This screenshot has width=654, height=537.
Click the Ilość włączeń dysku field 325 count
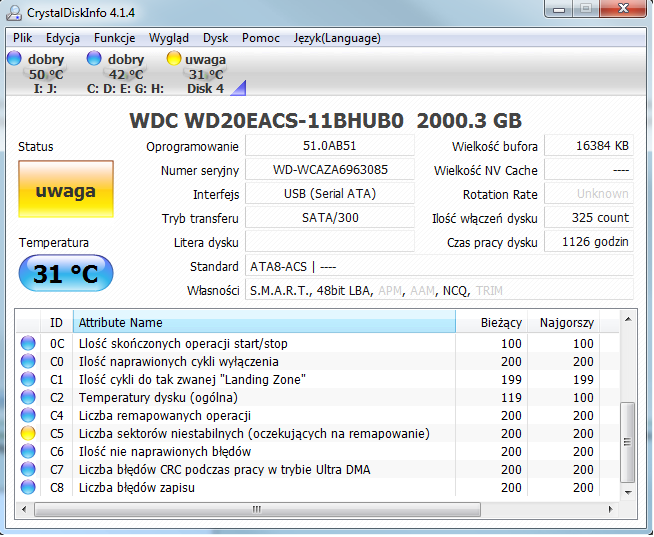[x=589, y=218]
